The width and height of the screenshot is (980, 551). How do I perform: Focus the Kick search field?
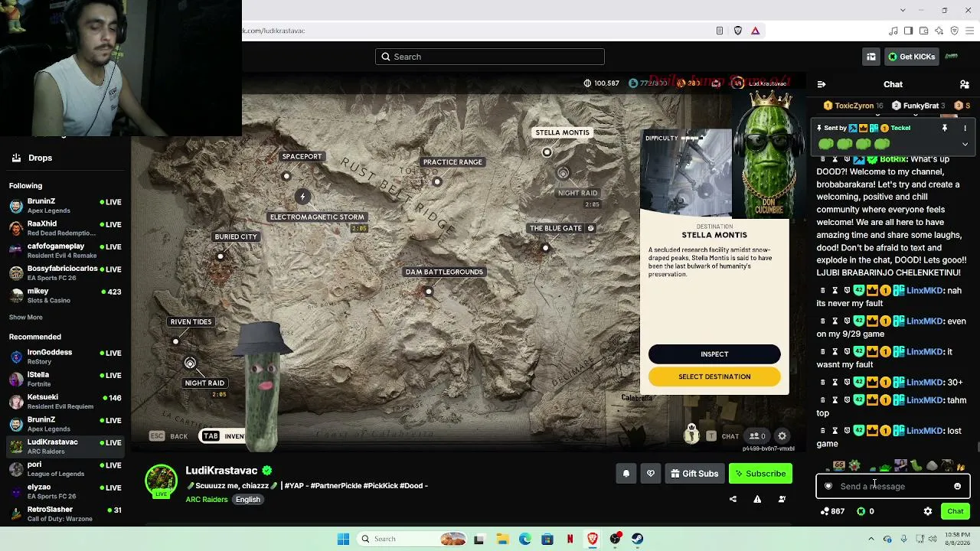click(490, 57)
